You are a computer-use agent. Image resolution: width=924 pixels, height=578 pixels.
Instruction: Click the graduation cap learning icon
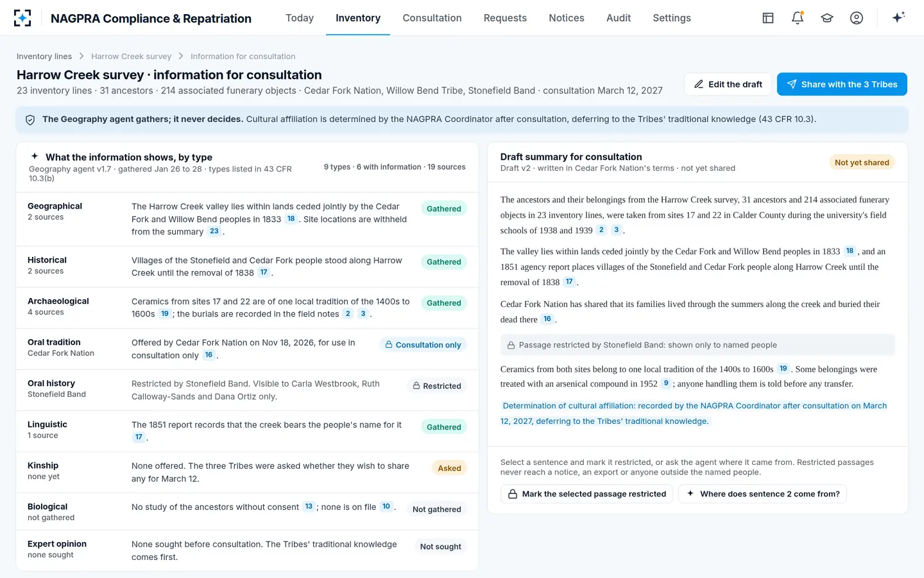[827, 18]
